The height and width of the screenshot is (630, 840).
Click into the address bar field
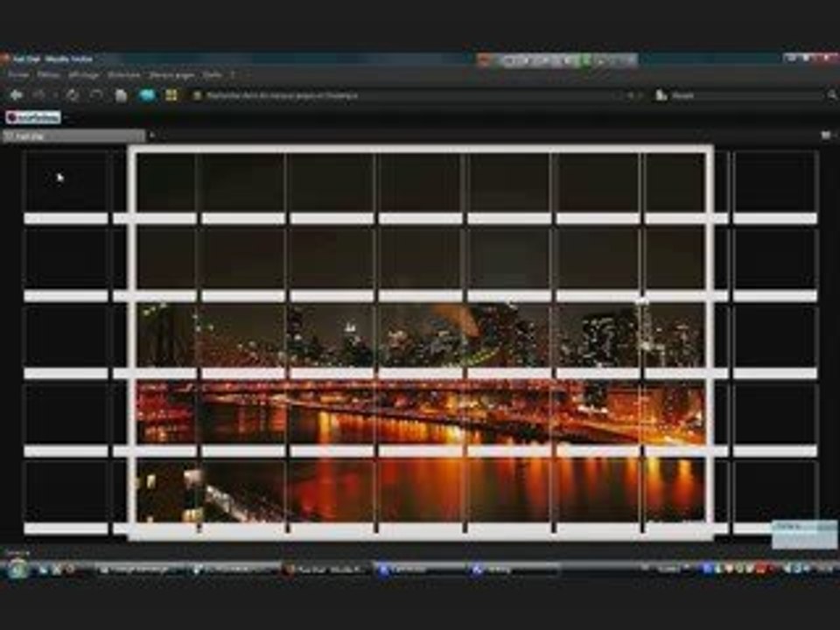click(x=412, y=95)
